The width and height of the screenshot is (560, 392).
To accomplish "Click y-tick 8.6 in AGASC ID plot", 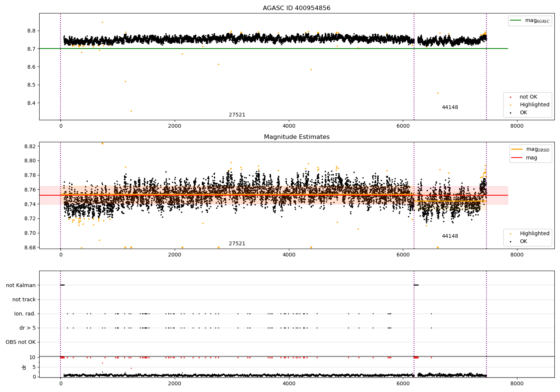I will [31, 67].
